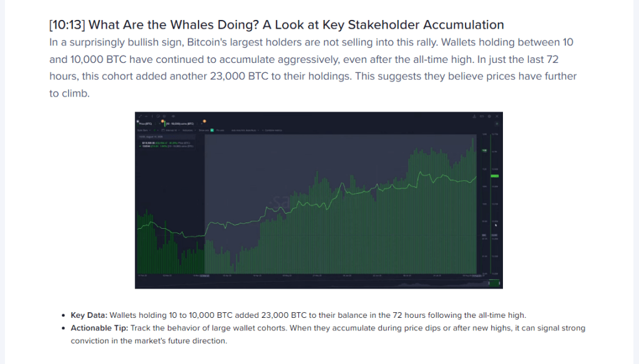Click the emoji sticker icon in chart toolbar
This screenshot has width=639, height=364.
click(165, 116)
